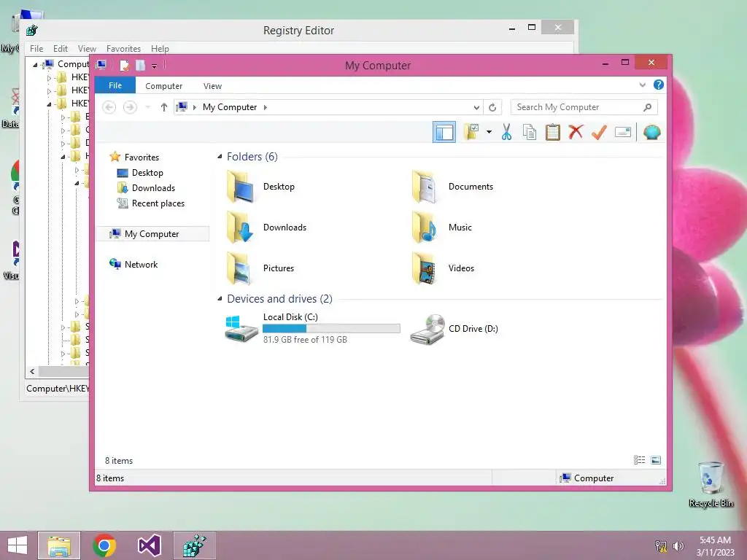This screenshot has height=560, width=747.
Task: Switch to the Computer ribbon tab
Action: click(164, 86)
